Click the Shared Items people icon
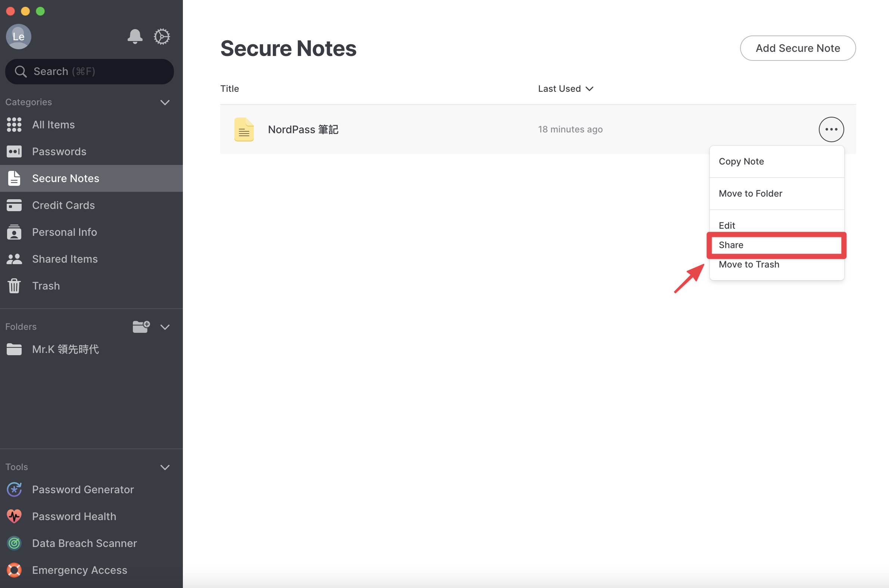Viewport: 889px width, 588px height. 14,259
